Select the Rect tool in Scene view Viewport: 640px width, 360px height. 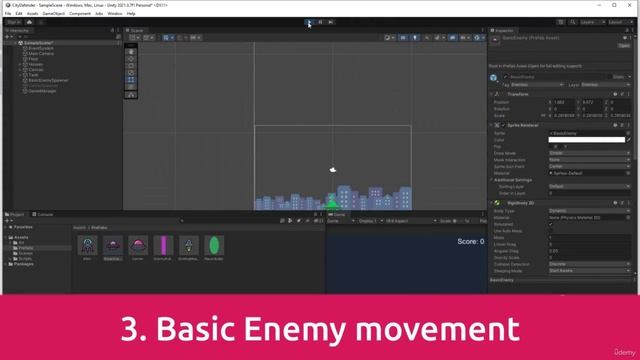[131, 80]
